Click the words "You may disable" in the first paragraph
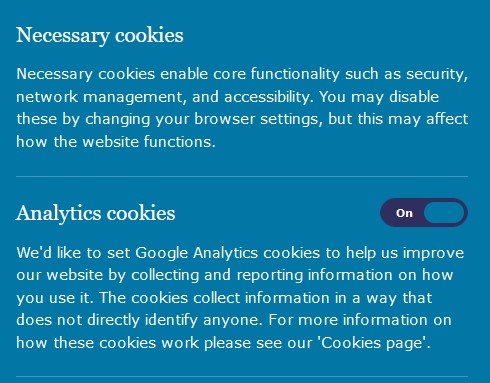 379,97
